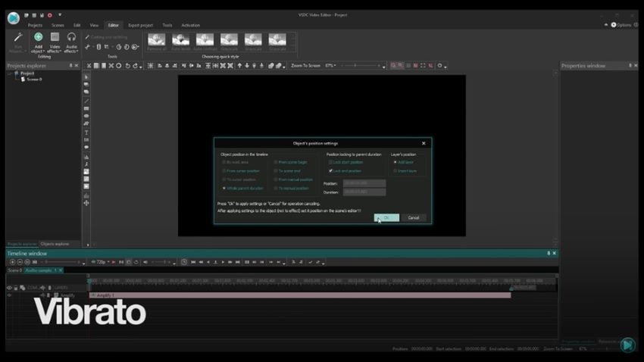Open the Export project tab
Image resolution: width=644 pixels, height=362 pixels.
(140, 26)
